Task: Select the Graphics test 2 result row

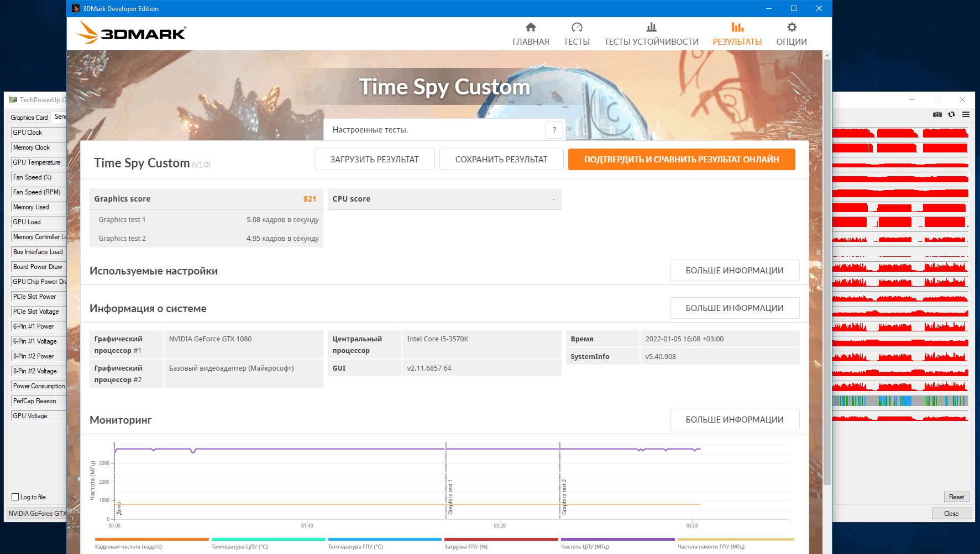Action: (206, 238)
